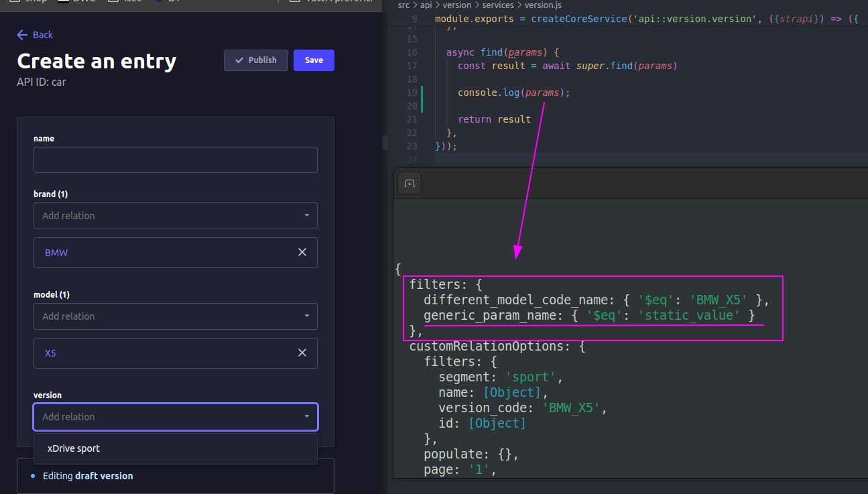Click the 'model (1)' field label
This screenshot has width=868, height=494.
(x=52, y=295)
